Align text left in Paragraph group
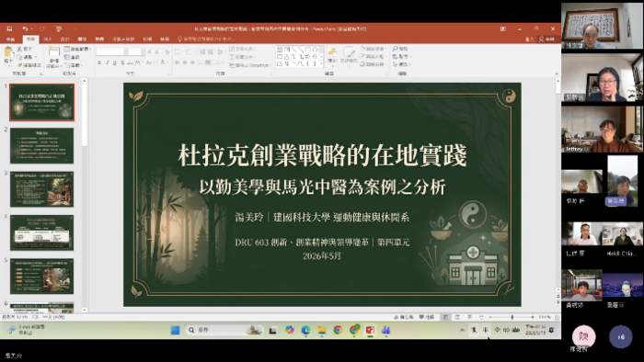 177,62
